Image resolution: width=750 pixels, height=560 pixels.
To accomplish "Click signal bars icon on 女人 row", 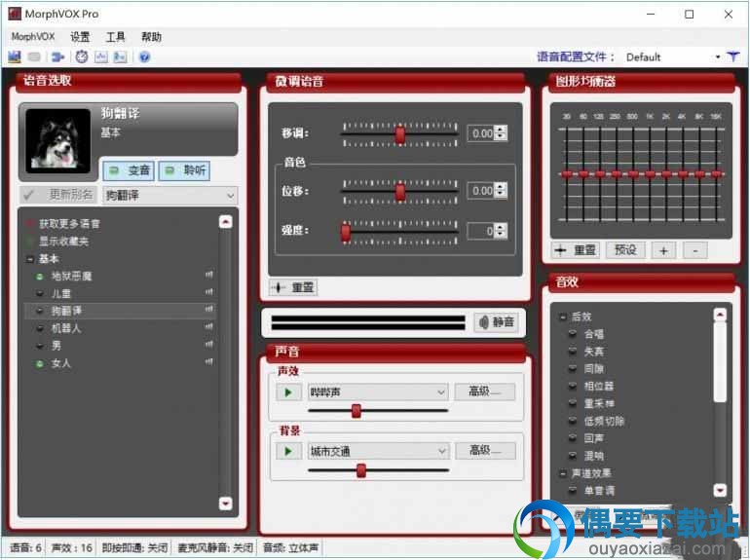I will click(x=209, y=361).
